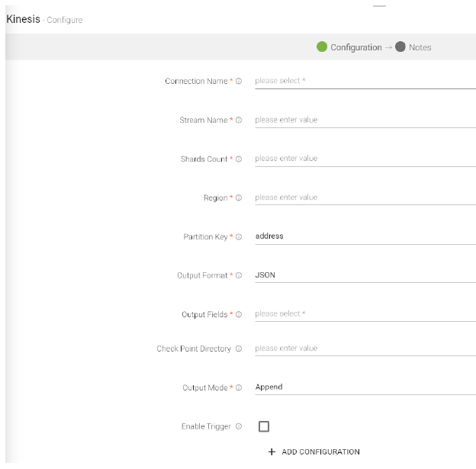Expand the Output Fields selector
This screenshot has width=476, height=469.
coord(365,314)
